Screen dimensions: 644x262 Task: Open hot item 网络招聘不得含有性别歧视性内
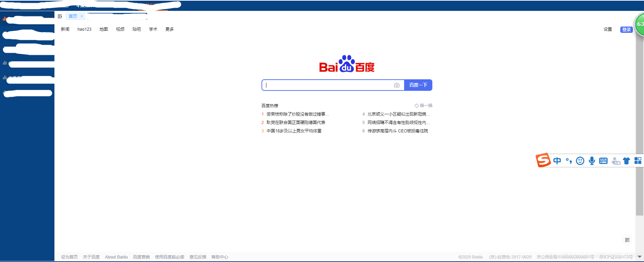pos(399,123)
